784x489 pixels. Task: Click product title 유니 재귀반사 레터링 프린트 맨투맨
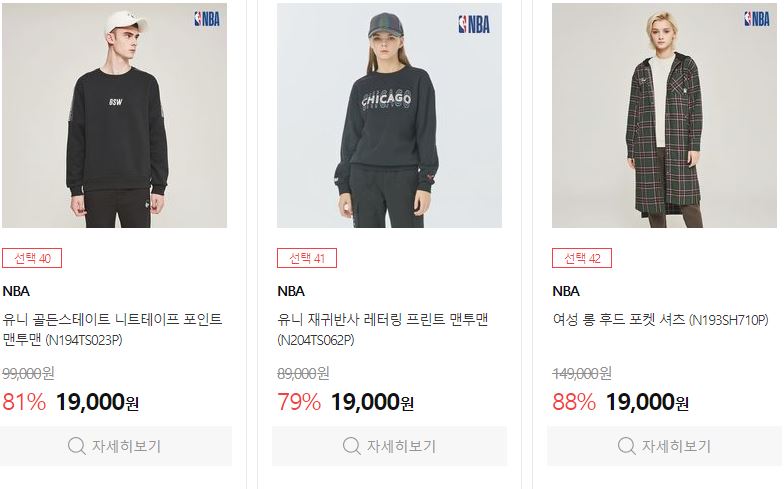[383, 330]
